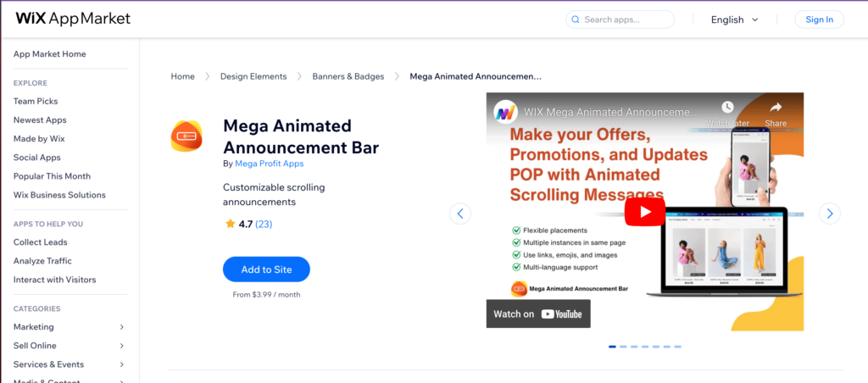
Task: Go to next slide with right arrow
Action: pos(829,214)
